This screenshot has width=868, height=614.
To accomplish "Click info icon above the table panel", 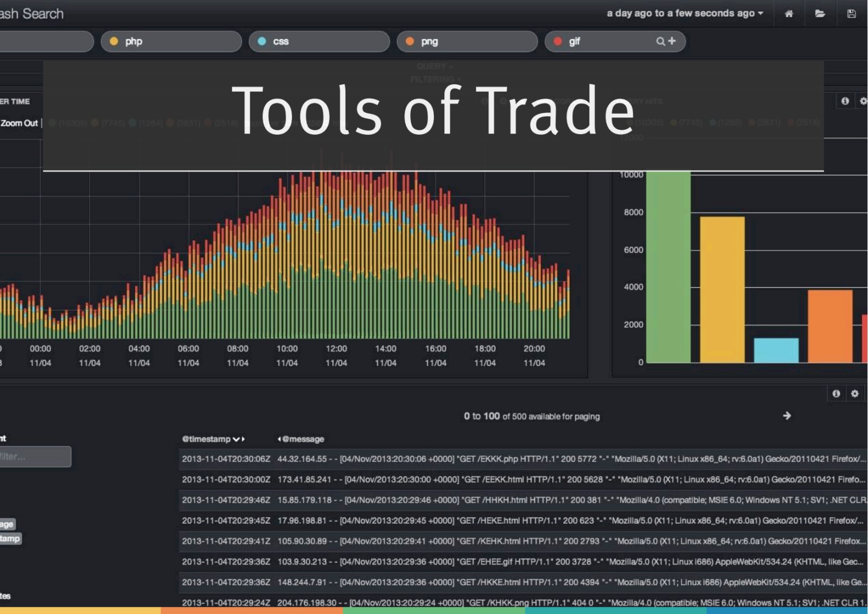I will [836, 394].
